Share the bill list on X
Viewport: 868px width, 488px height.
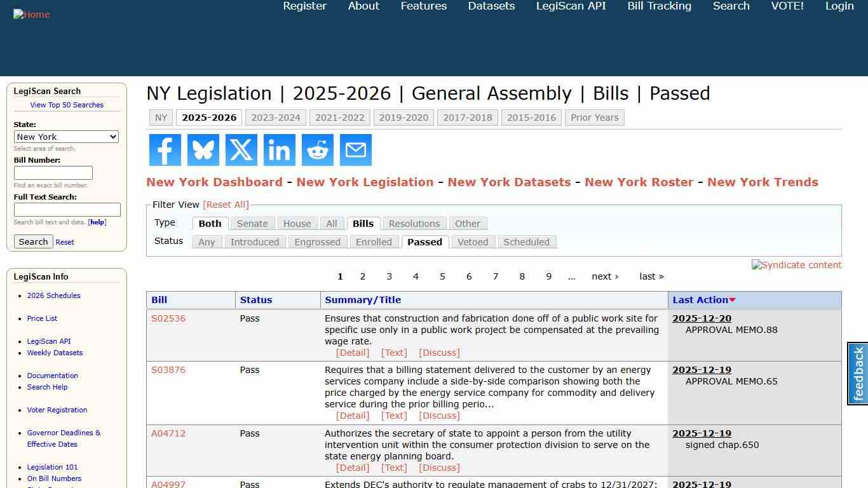tap(241, 150)
